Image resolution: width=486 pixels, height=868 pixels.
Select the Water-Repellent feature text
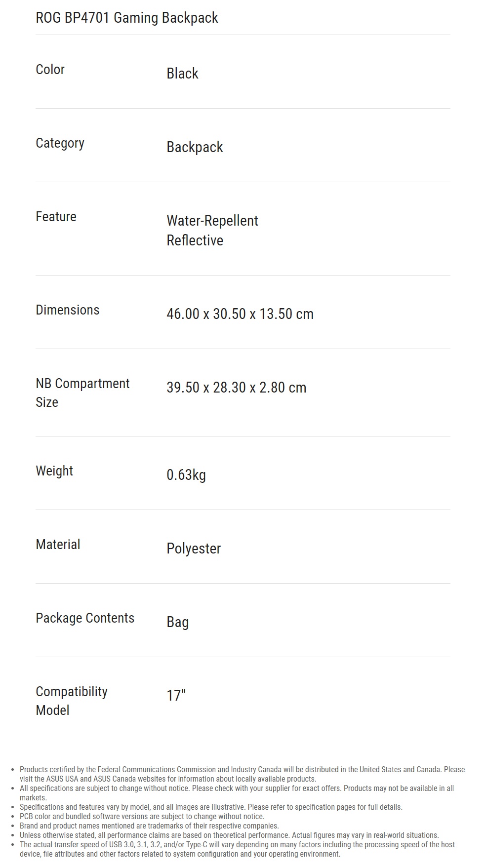tap(212, 221)
